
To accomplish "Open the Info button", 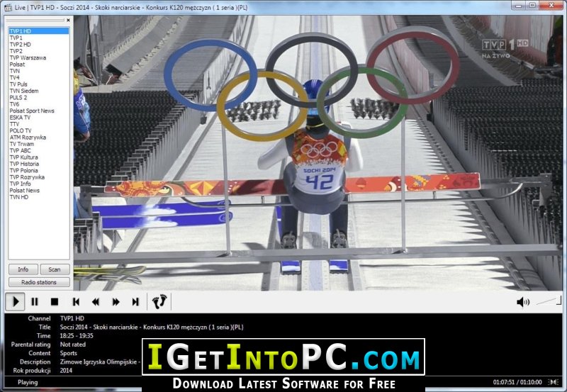I will 23,269.
